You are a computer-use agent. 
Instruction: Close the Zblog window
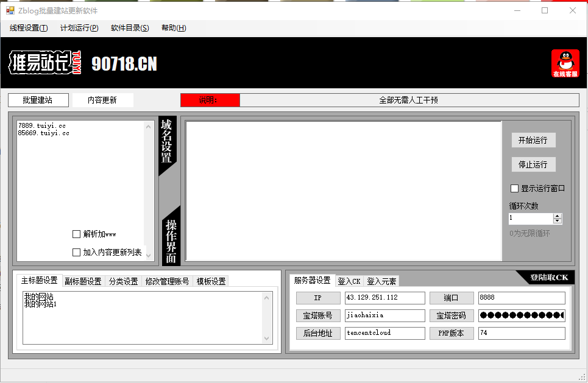coord(573,10)
